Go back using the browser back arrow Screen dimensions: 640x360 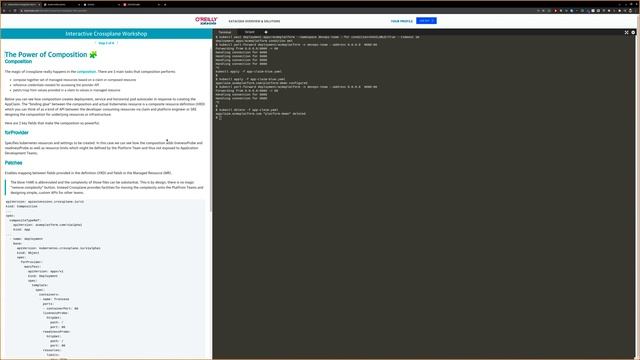pyautogui.click(x=4, y=11)
